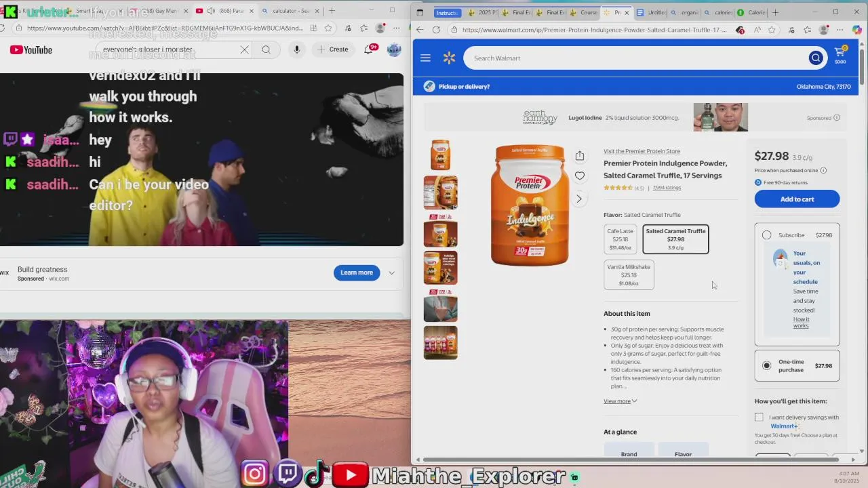Open the 2994 ratings link
This screenshot has height=488, width=868.
[x=667, y=188]
